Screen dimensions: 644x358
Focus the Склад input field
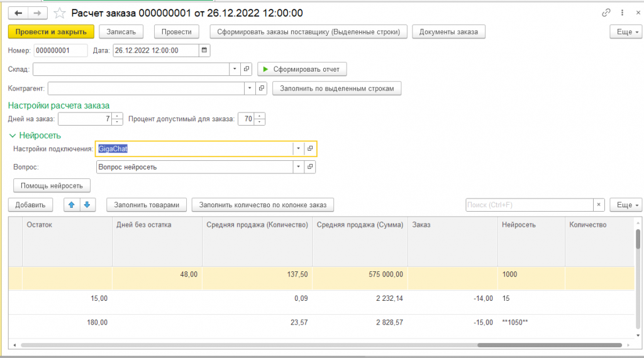coord(131,69)
